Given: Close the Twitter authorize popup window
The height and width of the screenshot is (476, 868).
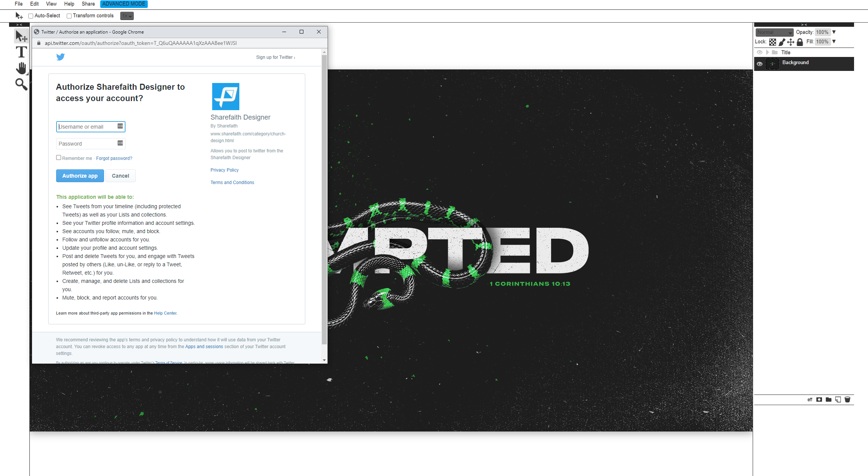Looking at the screenshot, I should tap(319, 32).
